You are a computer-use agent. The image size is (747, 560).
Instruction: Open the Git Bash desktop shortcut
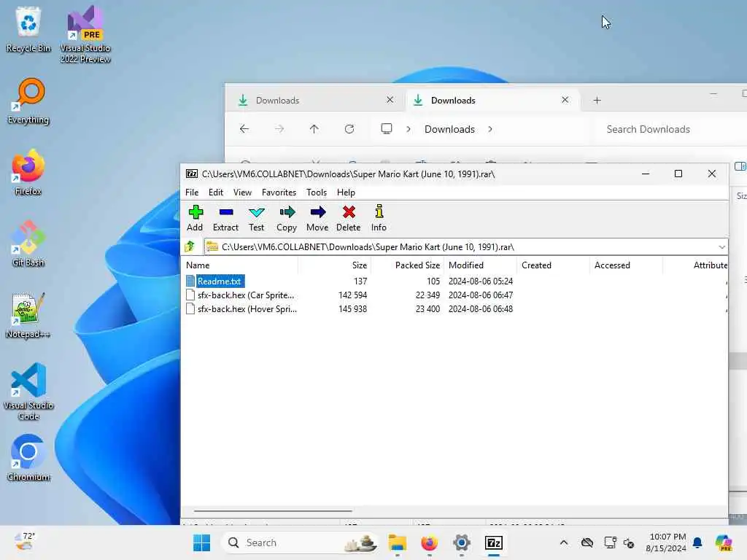(28, 244)
